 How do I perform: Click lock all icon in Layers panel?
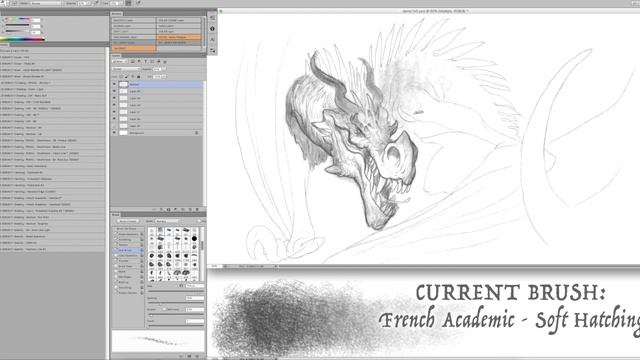(x=138, y=76)
